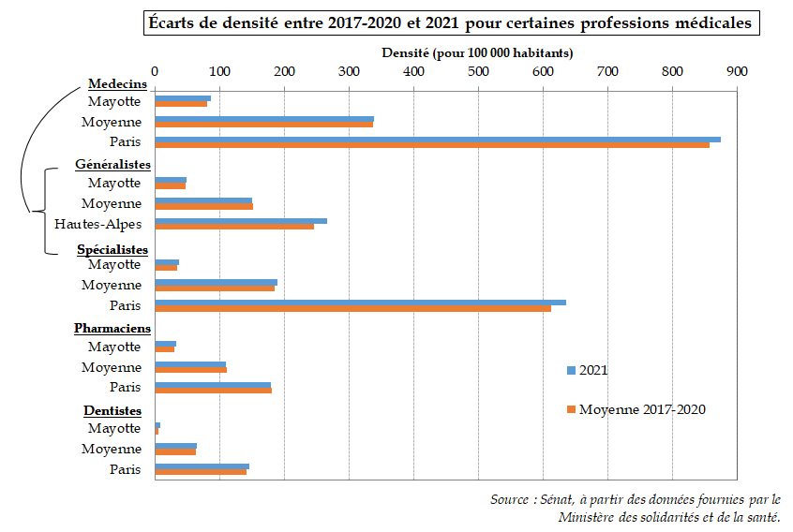Click the Pharmaciens category heading
793x532 pixels.
point(112,329)
